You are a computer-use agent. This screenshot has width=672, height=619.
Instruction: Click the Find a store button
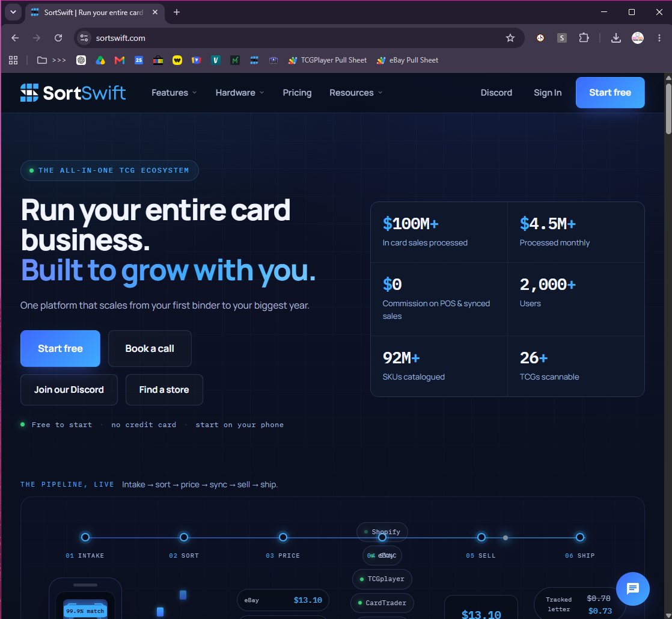pyautogui.click(x=164, y=389)
